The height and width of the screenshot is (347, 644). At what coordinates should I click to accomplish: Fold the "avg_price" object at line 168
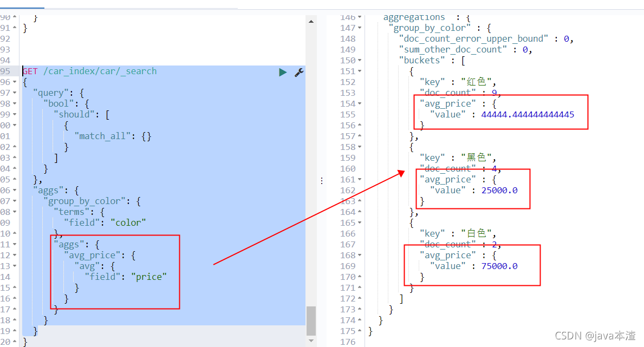pyautogui.click(x=360, y=255)
